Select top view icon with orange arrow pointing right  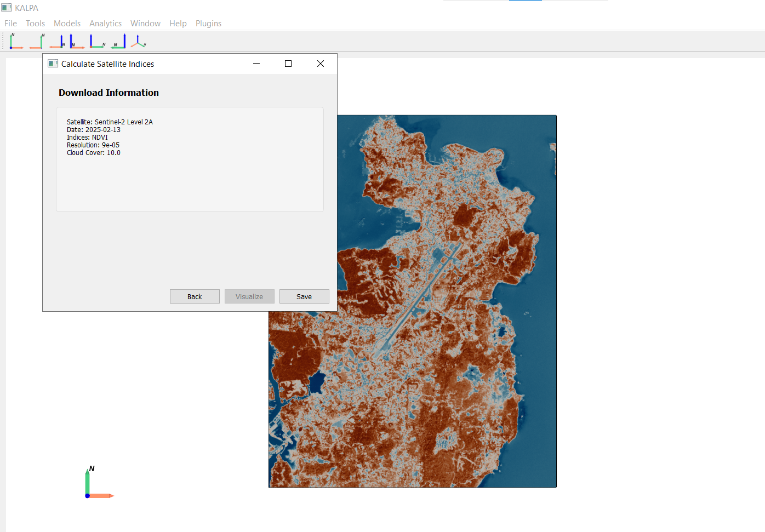point(16,41)
